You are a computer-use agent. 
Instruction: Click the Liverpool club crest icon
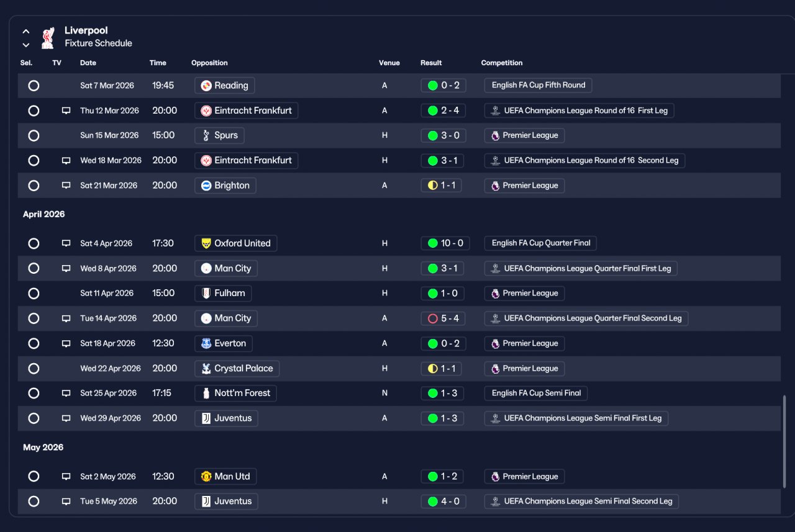[47, 37]
